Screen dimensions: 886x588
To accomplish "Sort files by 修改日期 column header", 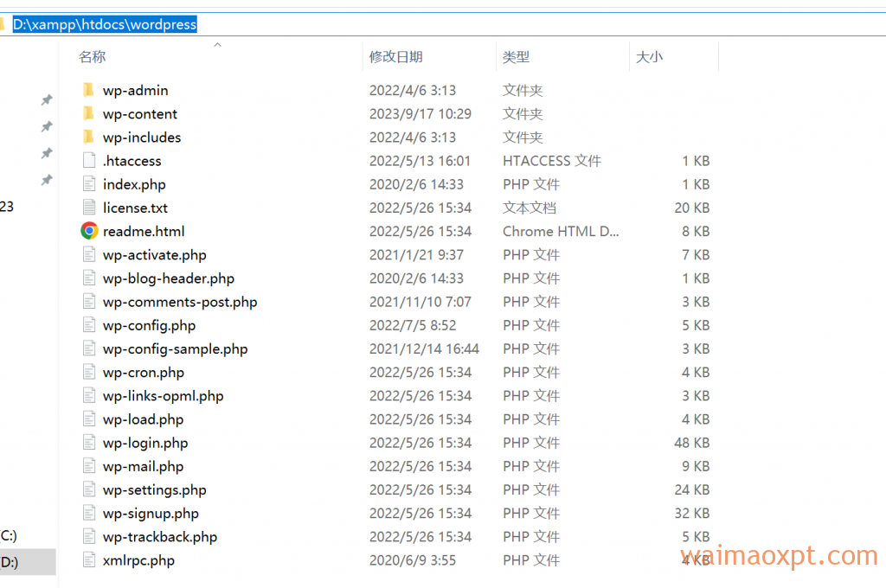I will (x=396, y=57).
